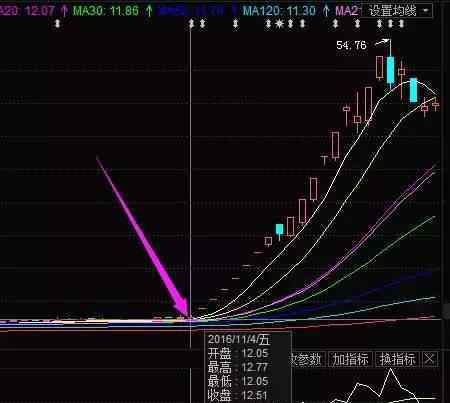Click the 加指标 button
450x403 pixels.
[x=351, y=359]
